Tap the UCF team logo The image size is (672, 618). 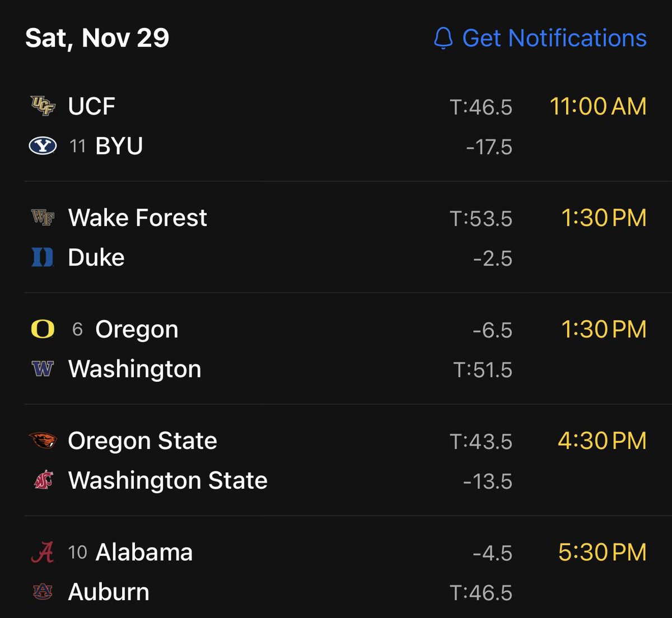[43, 106]
